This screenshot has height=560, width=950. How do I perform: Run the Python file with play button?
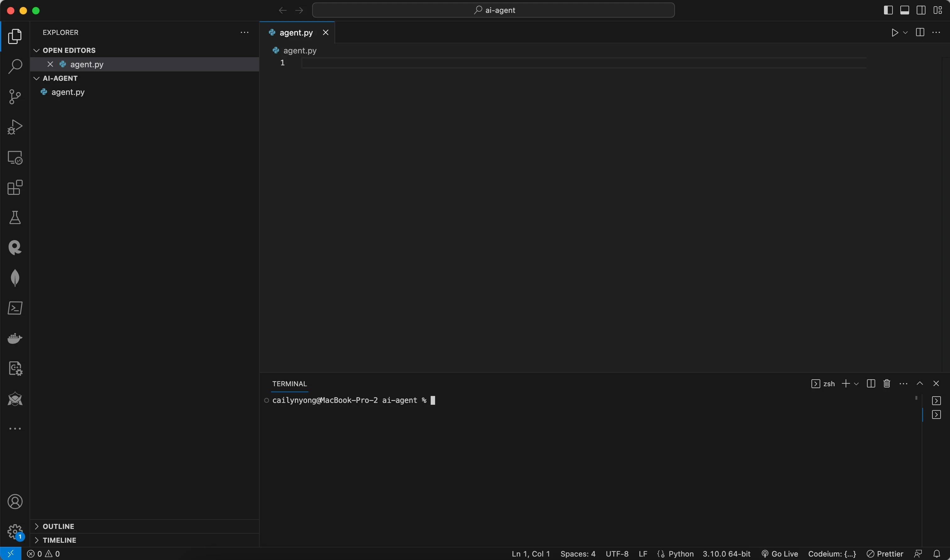(x=895, y=33)
